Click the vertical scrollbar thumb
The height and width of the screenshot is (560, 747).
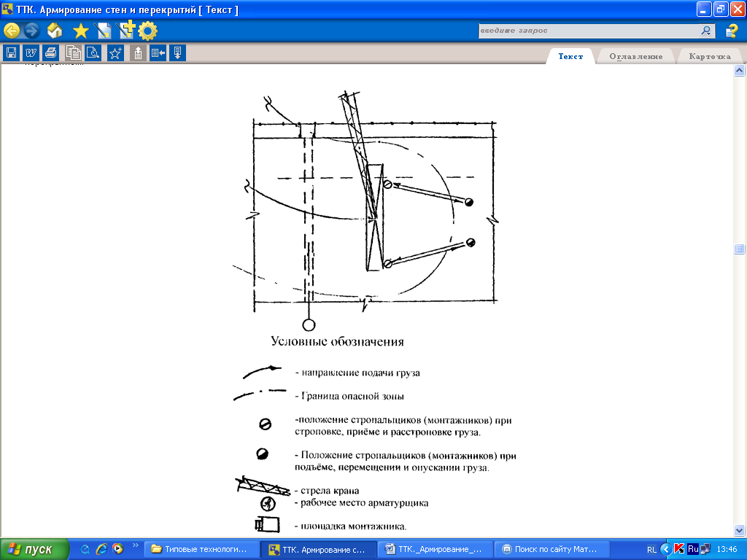pos(739,249)
